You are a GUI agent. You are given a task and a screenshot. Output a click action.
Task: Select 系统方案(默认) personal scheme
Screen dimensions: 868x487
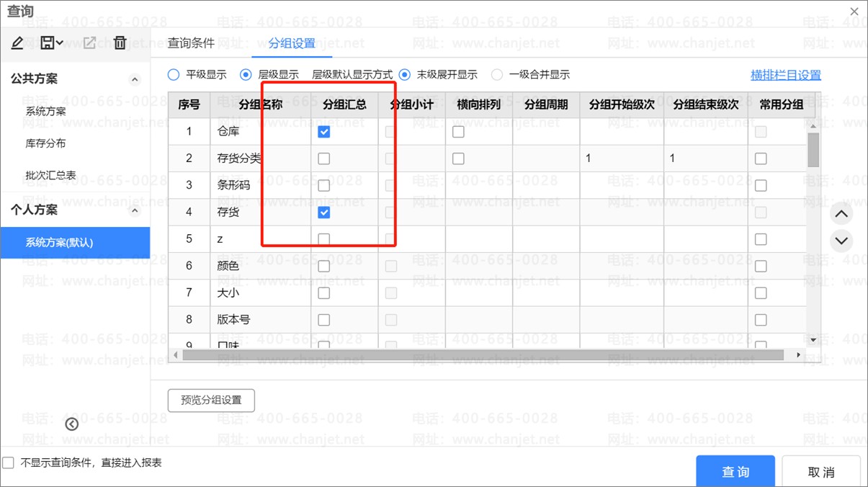tap(75, 243)
